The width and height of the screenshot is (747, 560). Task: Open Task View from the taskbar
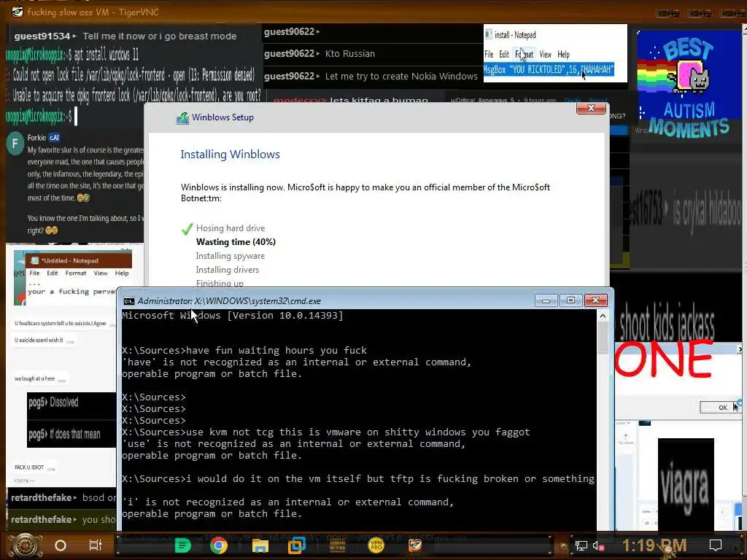point(96,545)
